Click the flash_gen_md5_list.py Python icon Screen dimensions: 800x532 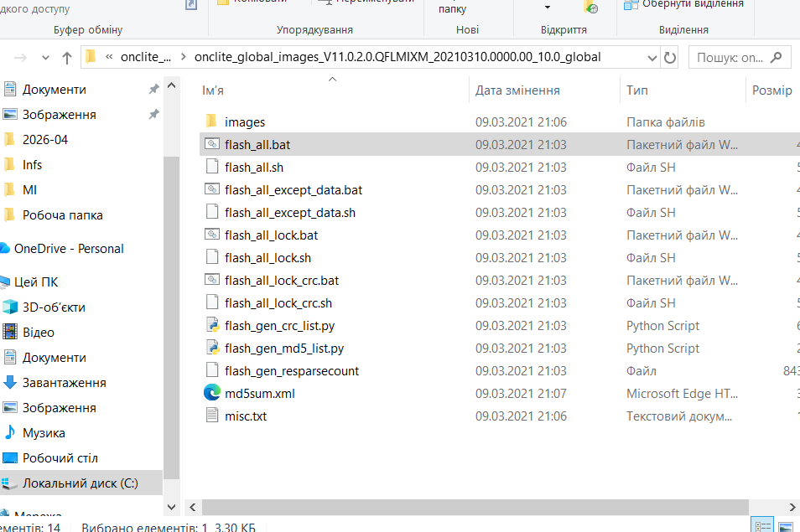coord(211,348)
